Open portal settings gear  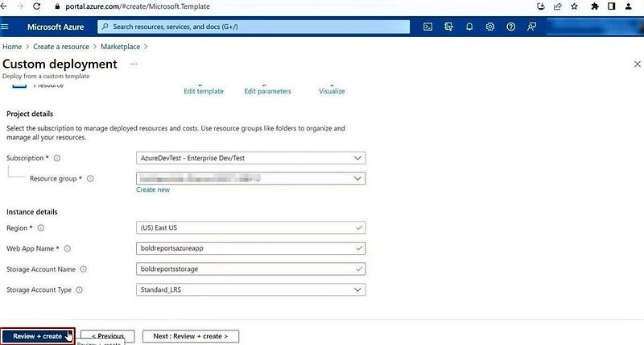(x=490, y=27)
